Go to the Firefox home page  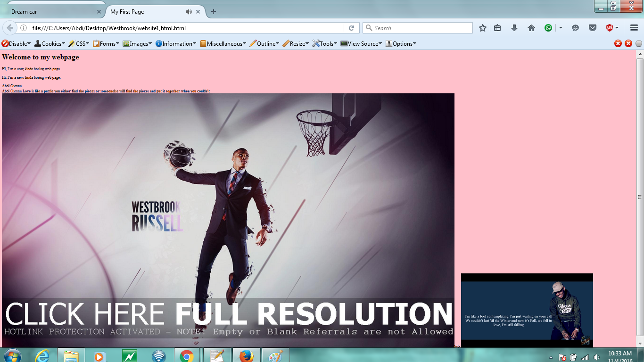click(531, 28)
